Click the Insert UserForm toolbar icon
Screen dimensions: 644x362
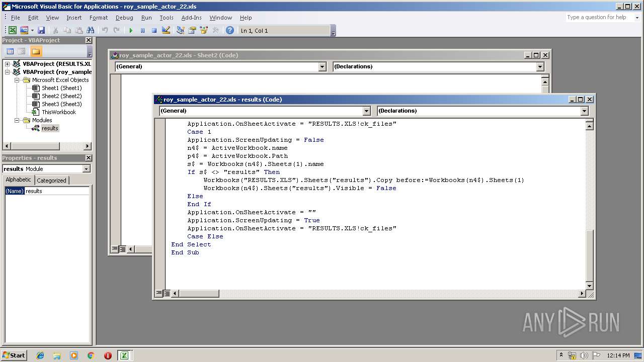pos(24,30)
